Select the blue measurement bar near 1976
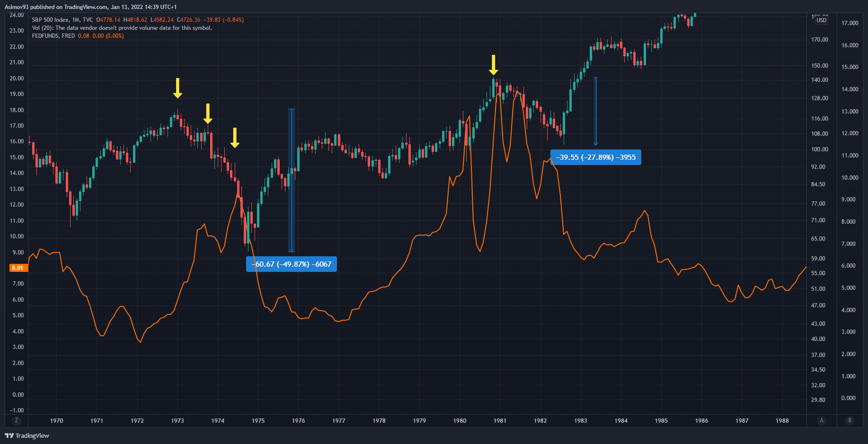Image resolution: width=868 pixels, height=444 pixels. (x=292, y=180)
